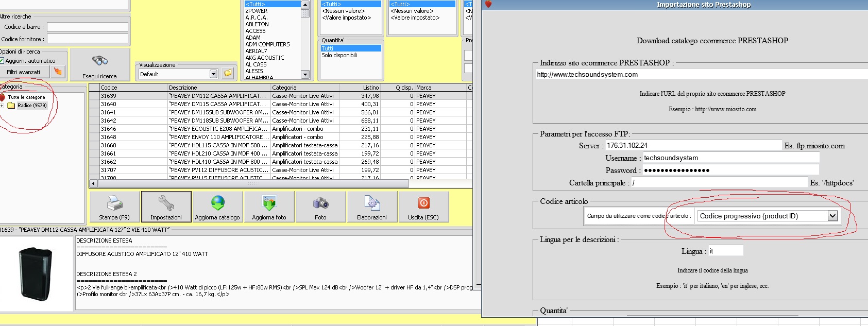
Task: Select product row 31646 PEAVEY ECOUSTIC E208
Action: pyautogui.click(x=281, y=129)
